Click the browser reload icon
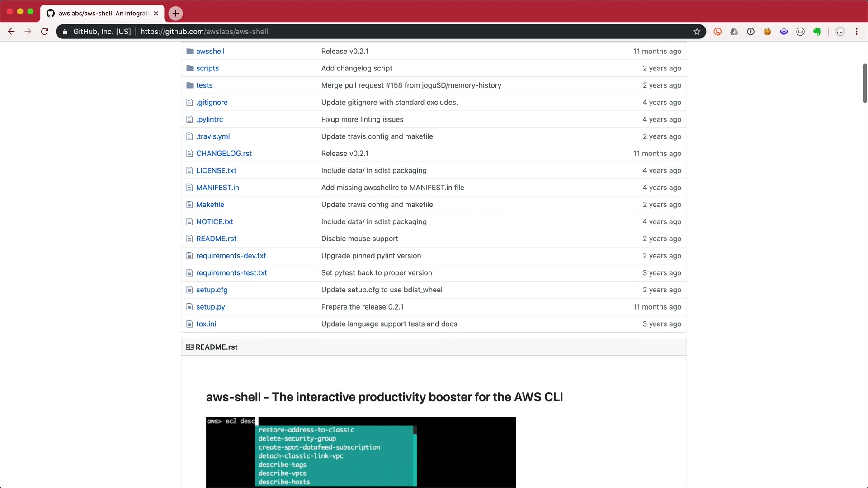This screenshot has width=868, height=488. (x=44, y=32)
